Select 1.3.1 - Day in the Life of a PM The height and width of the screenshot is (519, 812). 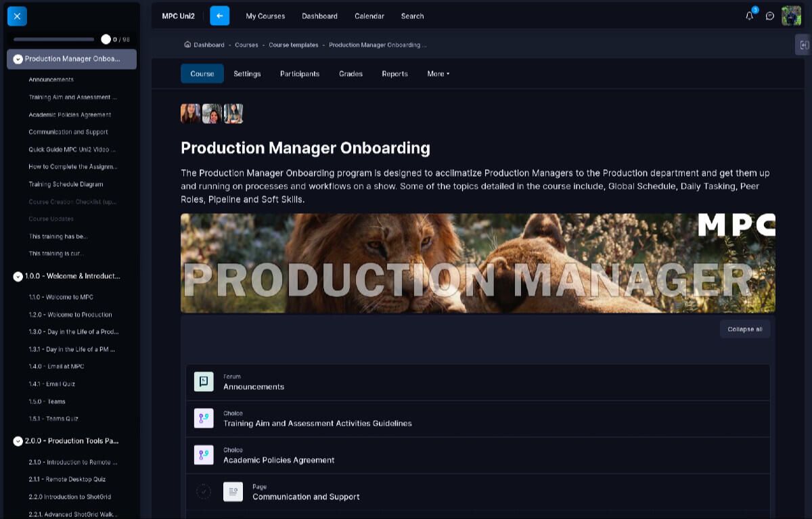72,350
